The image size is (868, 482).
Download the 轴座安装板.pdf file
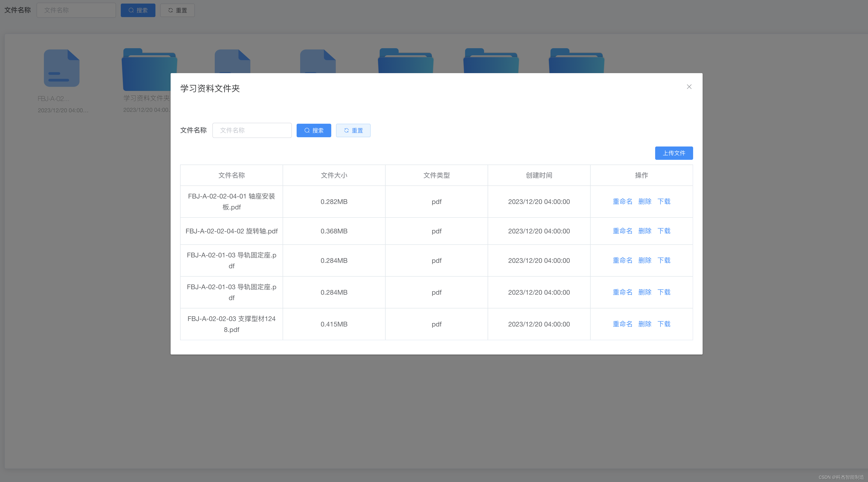click(664, 202)
